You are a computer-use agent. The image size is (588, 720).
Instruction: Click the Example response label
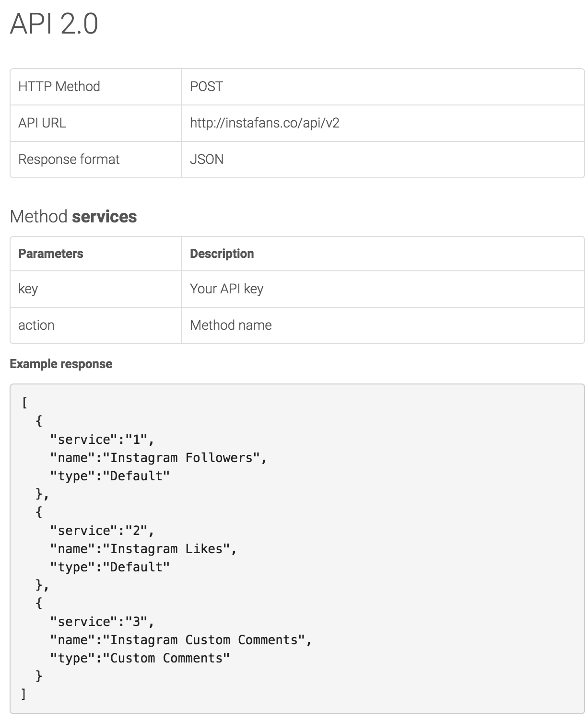[x=61, y=364]
